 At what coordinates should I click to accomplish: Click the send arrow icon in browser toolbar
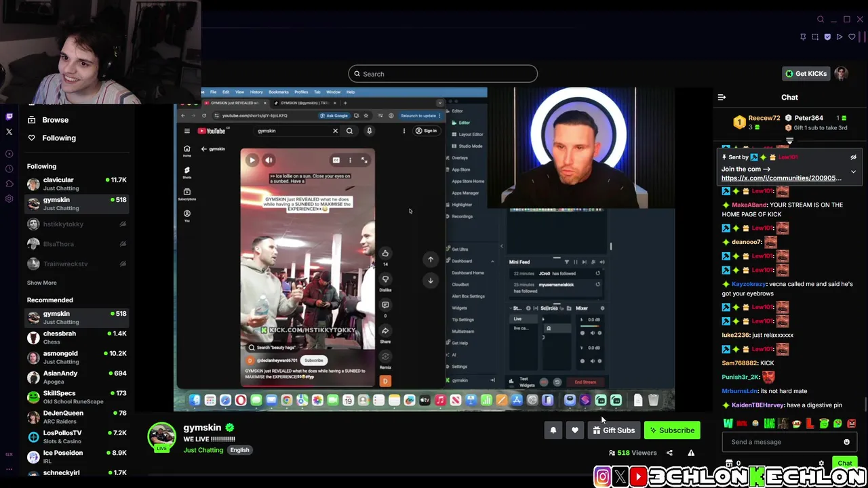click(x=840, y=37)
